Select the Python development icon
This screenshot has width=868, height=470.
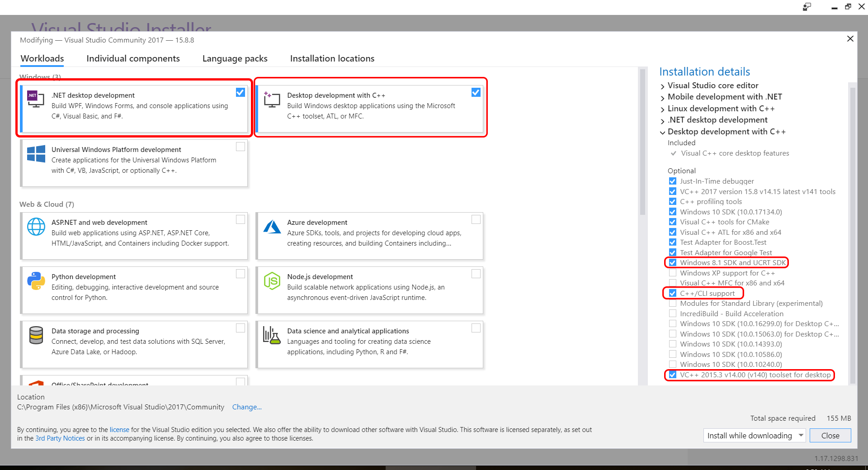tap(36, 281)
